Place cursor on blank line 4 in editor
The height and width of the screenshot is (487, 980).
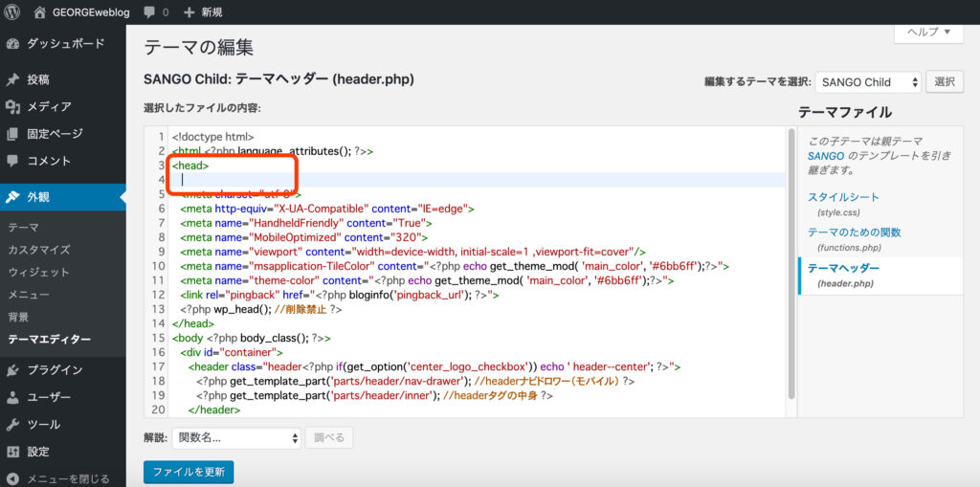point(479,180)
